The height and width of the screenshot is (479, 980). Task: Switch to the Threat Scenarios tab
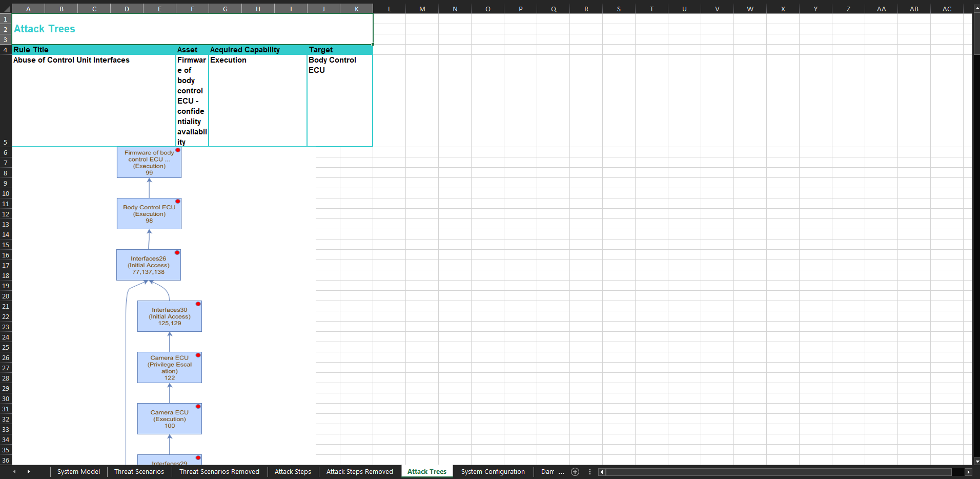click(139, 472)
